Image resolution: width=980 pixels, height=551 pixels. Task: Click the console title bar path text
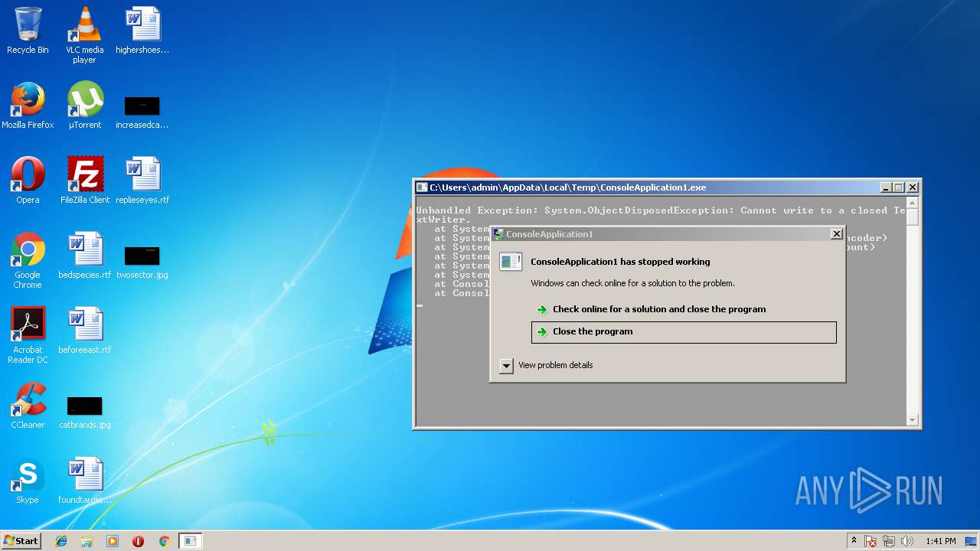(x=568, y=187)
